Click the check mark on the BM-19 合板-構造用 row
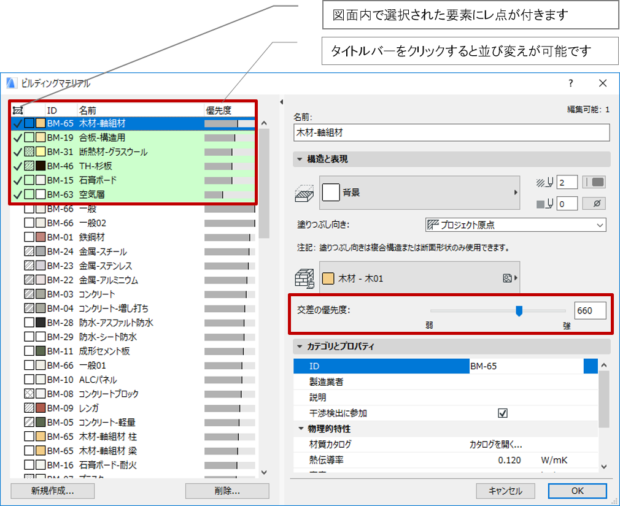This screenshot has height=506, width=620. point(17,138)
